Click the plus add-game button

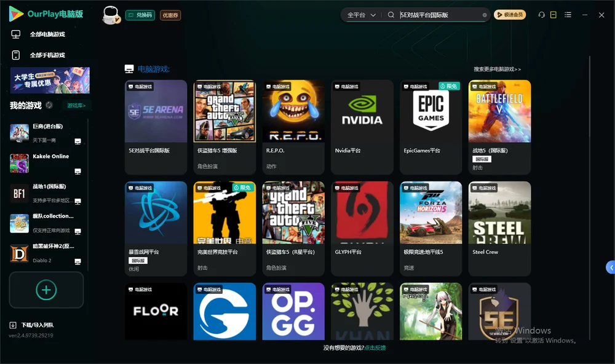pos(46,290)
